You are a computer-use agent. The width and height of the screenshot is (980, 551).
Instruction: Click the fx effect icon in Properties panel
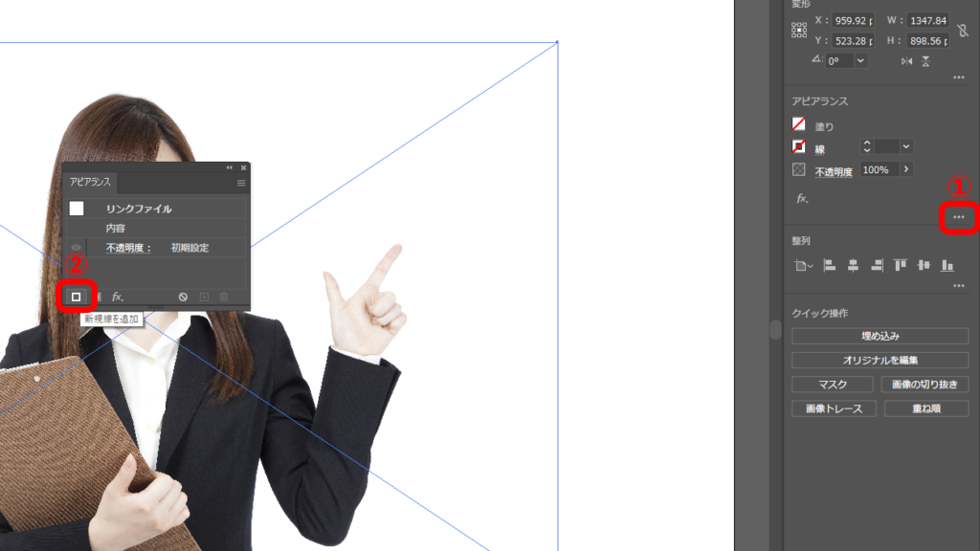pyautogui.click(x=802, y=199)
